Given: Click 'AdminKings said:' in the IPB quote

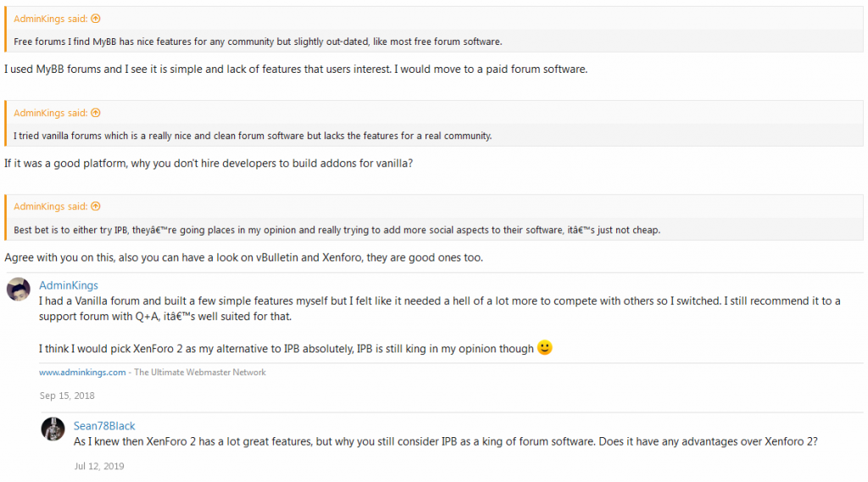Looking at the screenshot, I should tap(50, 207).
